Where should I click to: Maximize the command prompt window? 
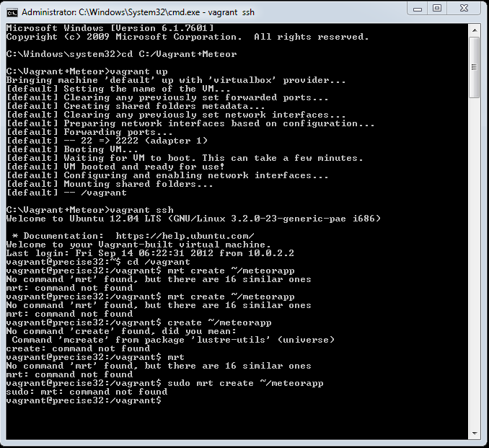click(x=437, y=9)
